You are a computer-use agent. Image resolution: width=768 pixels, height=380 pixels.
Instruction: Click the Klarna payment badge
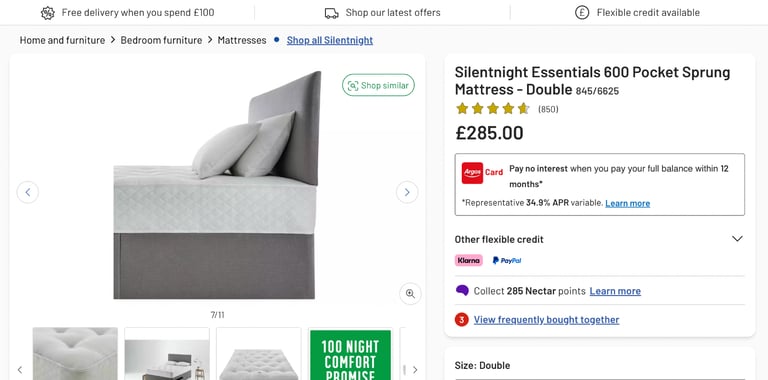click(x=469, y=261)
